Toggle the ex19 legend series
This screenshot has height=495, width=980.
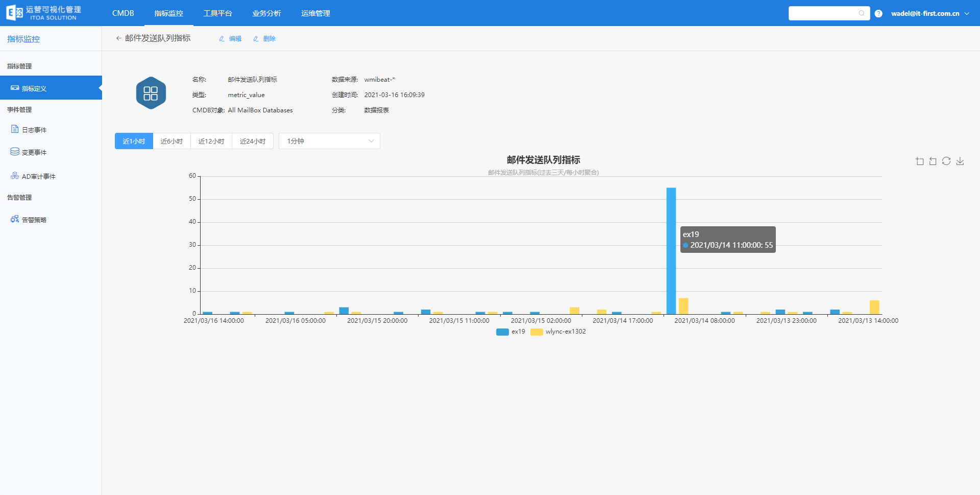(x=510, y=332)
